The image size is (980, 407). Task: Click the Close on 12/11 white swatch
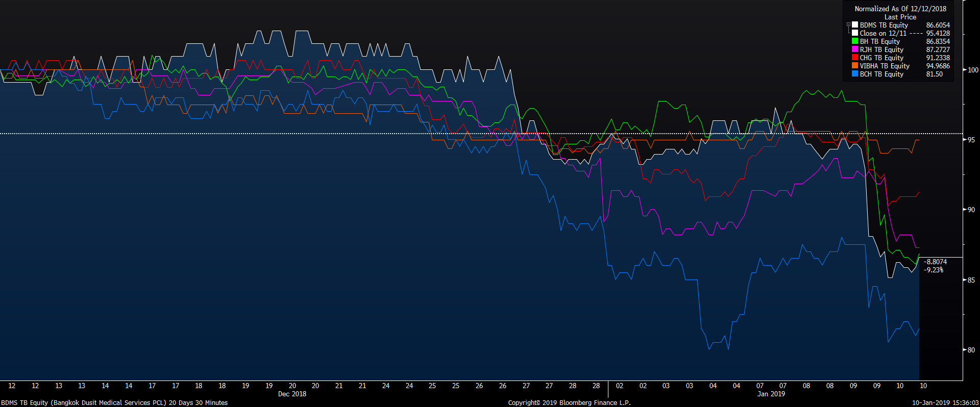pos(855,33)
